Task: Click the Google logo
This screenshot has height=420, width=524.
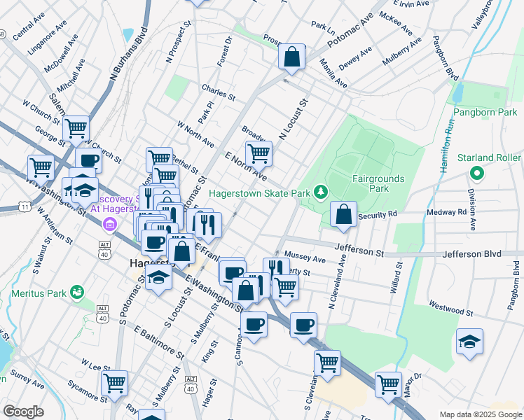Action: click(x=23, y=412)
